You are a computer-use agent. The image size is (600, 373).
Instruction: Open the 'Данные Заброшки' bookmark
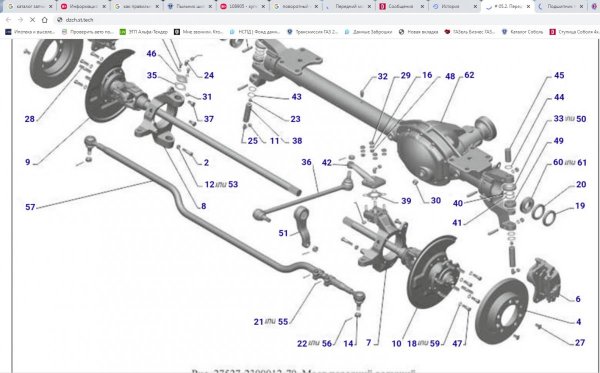click(368, 32)
